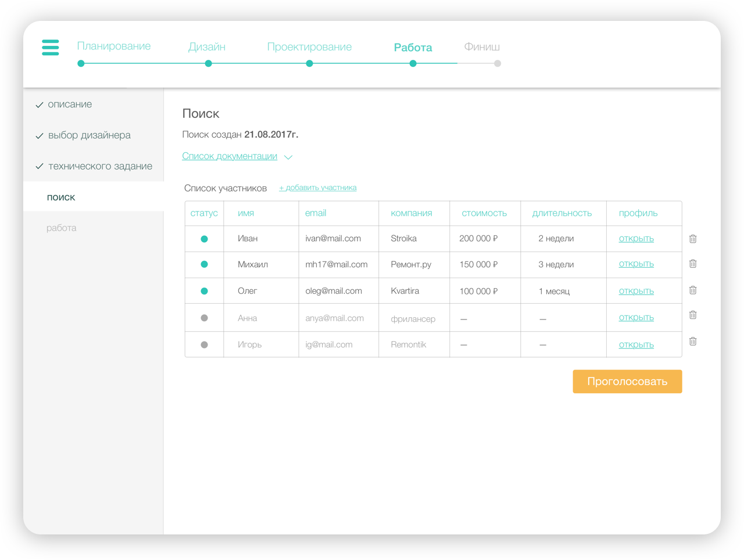This screenshot has height=560, width=744.
Task: Expand the Список документации chevron
Action: pyautogui.click(x=288, y=157)
